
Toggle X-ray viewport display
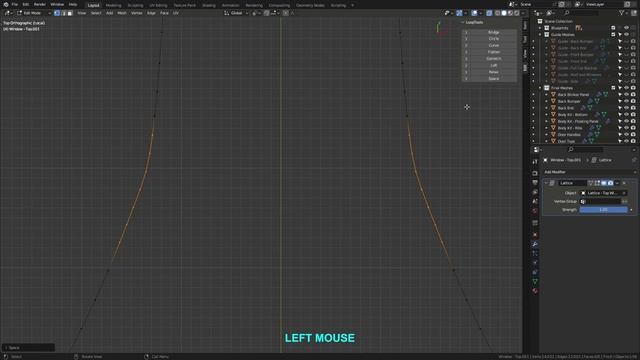(x=489, y=13)
